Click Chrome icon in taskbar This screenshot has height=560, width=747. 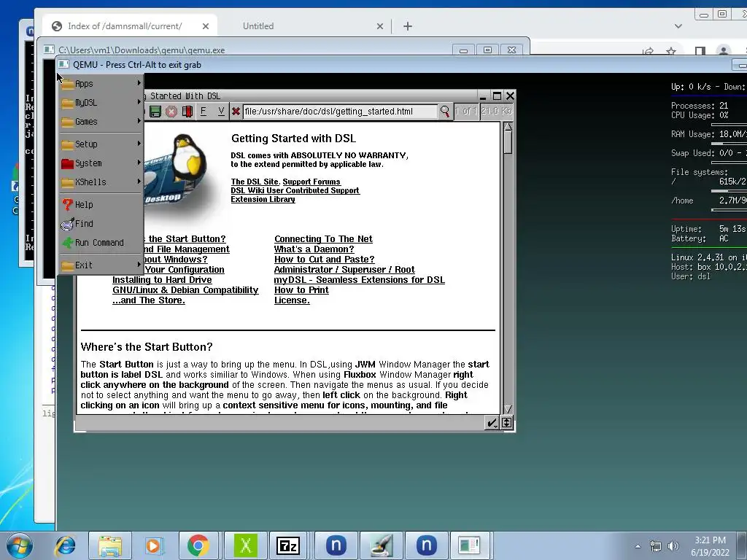coord(198,545)
